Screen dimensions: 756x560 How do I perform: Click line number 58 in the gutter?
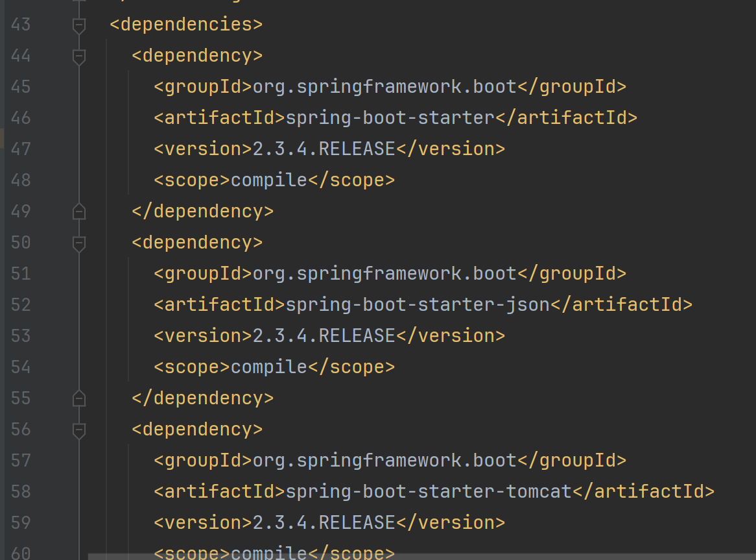tap(21, 492)
